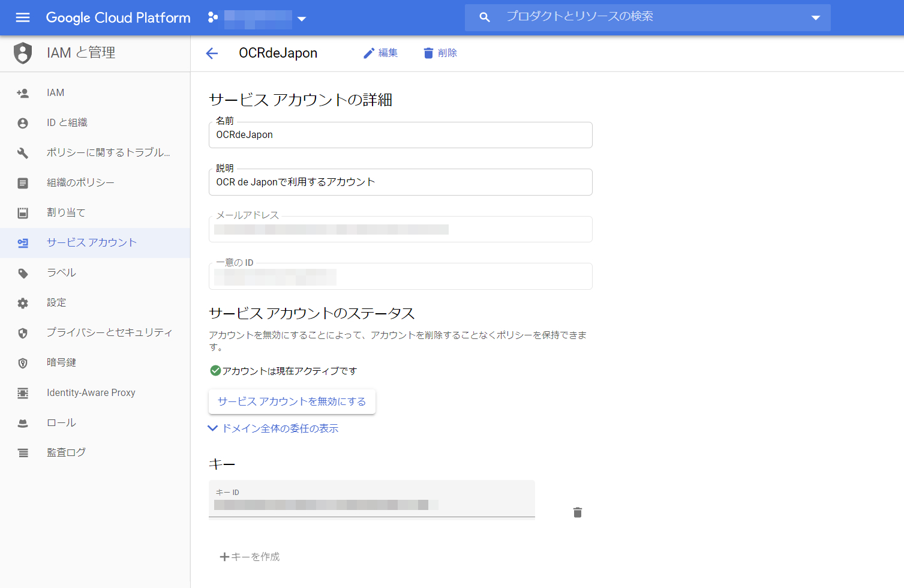Click the plus icon beside キーを作成

[224, 557]
